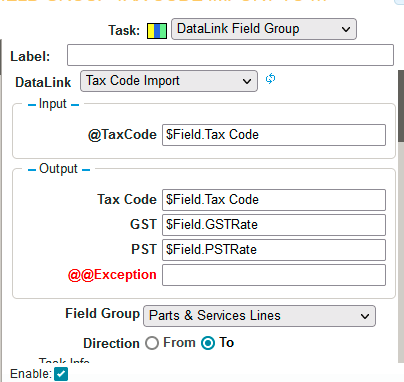Viewport: 404px width, 382px height.
Task: Click the collapse dash right of Input
Action: pyautogui.click(x=75, y=105)
